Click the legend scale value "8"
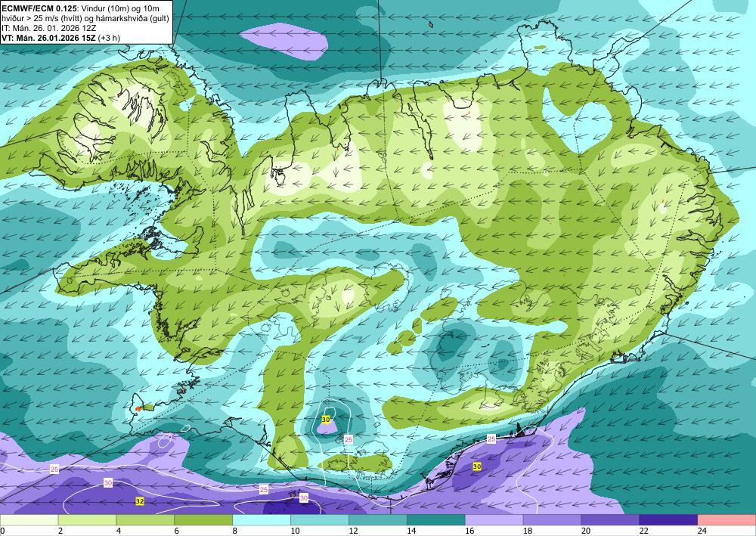This screenshot has width=756, height=536. [x=235, y=531]
